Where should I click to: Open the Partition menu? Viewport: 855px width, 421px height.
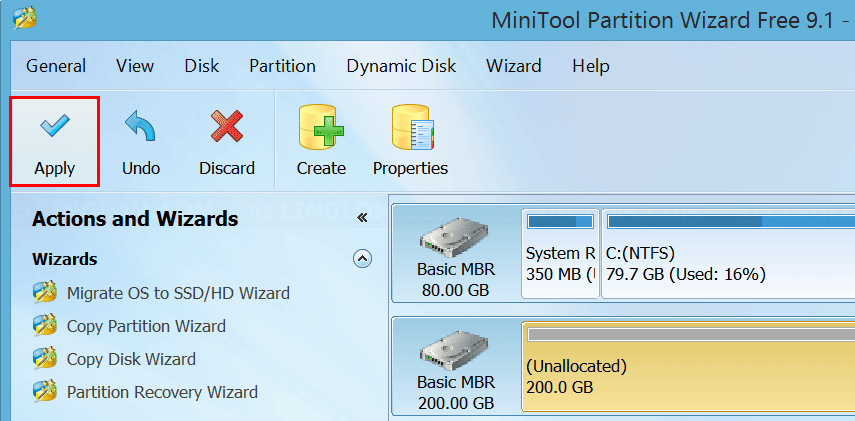(x=282, y=67)
